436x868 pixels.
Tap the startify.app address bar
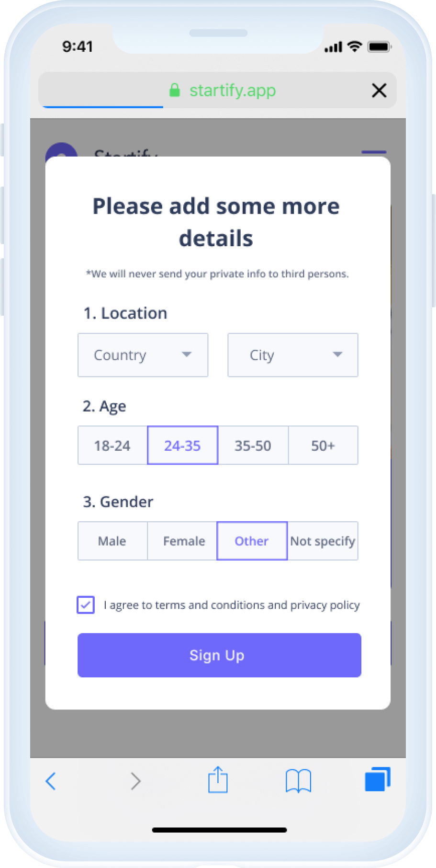tap(233, 90)
